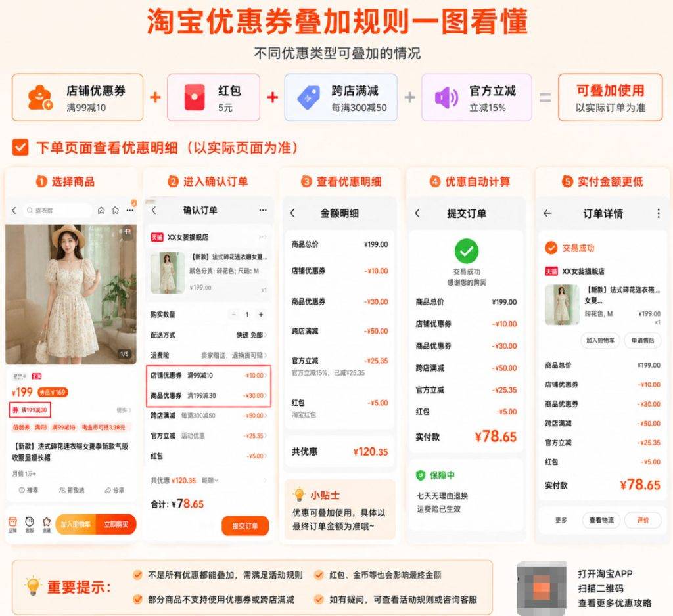Tap 加入购物车 on the 订单详情 screen

[600, 340]
